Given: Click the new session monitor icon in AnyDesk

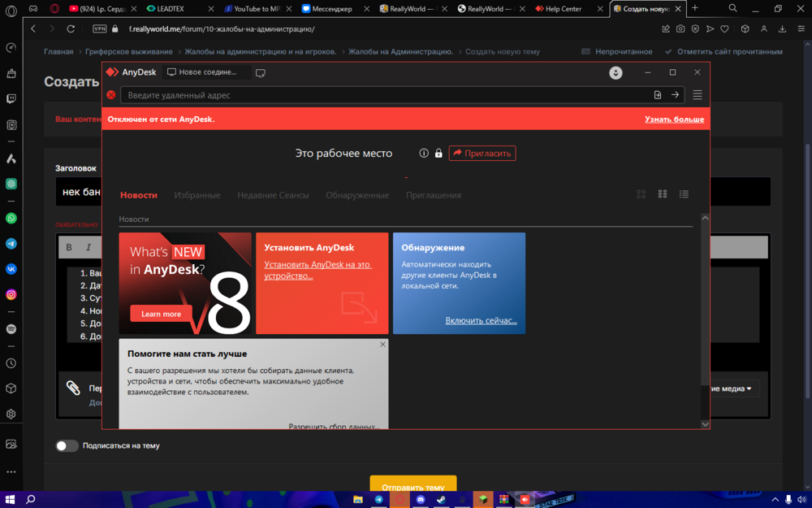Looking at the screenshot, I should coord(261,72).
